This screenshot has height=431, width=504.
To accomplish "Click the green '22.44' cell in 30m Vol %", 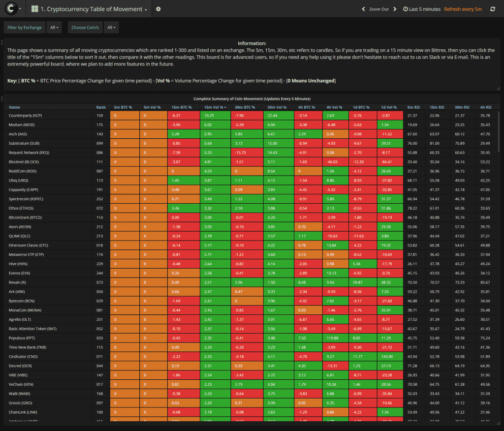I will click(279, 116).
